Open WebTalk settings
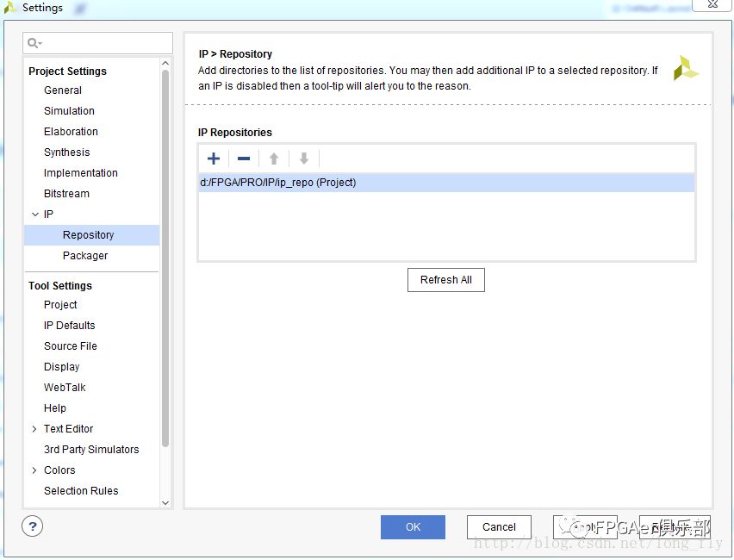The width and height of the screenshot is (734, 560). [65, 387]
